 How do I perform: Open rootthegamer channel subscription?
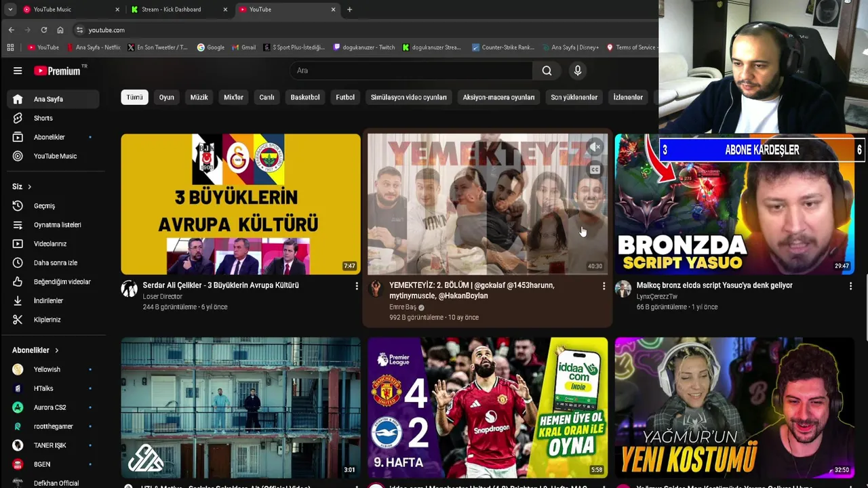point(53,426)
